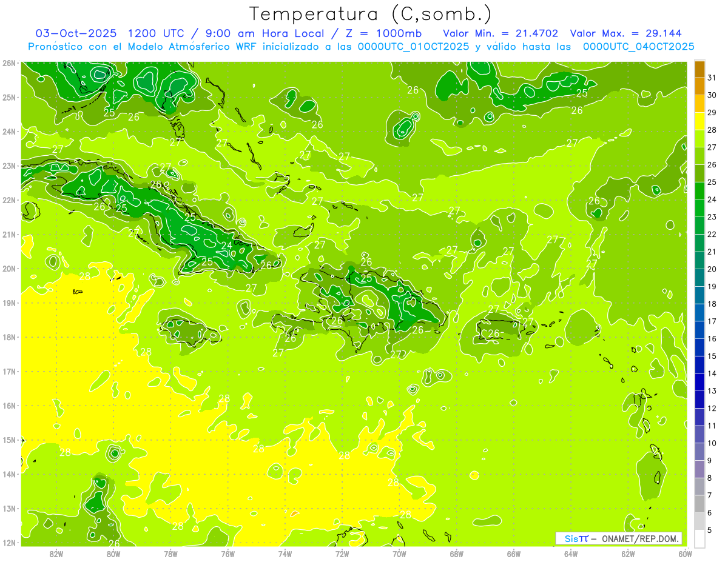This screenshot has height=562, width=728.
Task: Click the legend scale value 18
Action: coord(712,304)
